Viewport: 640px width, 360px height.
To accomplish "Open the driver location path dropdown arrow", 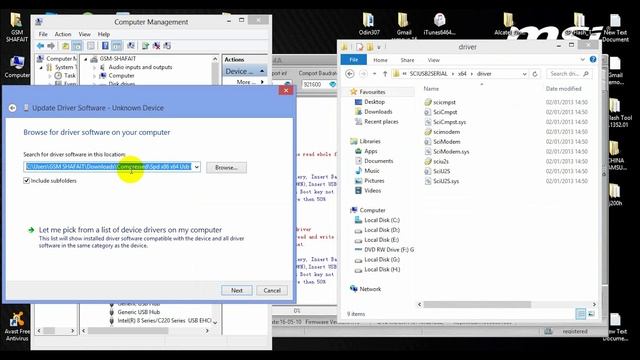I will pos(196,167).
